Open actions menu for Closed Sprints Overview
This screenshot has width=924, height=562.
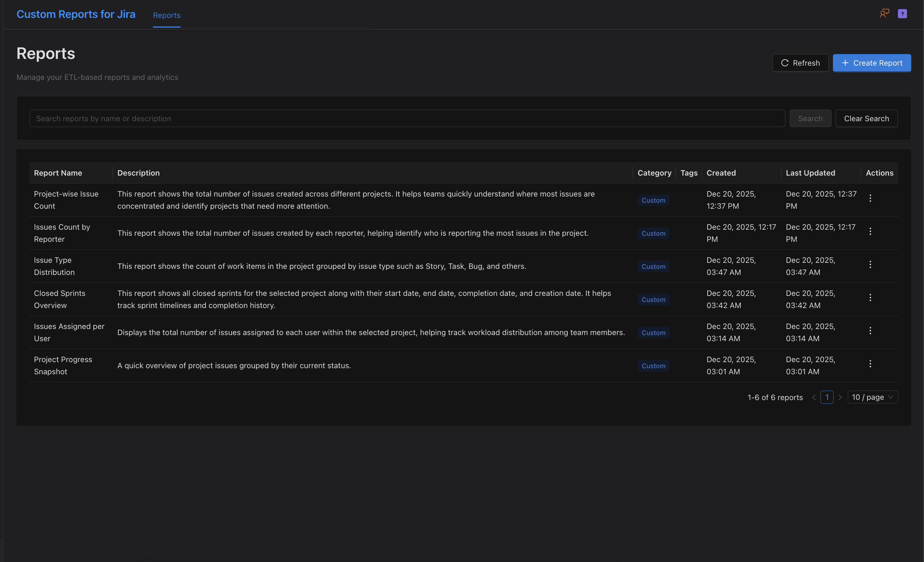click(x=870, y=297)
